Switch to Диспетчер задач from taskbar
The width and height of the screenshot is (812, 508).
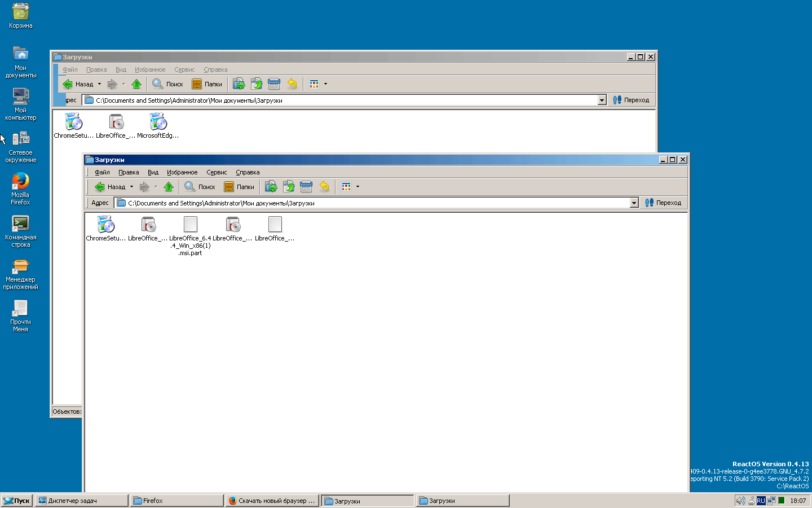82,501
